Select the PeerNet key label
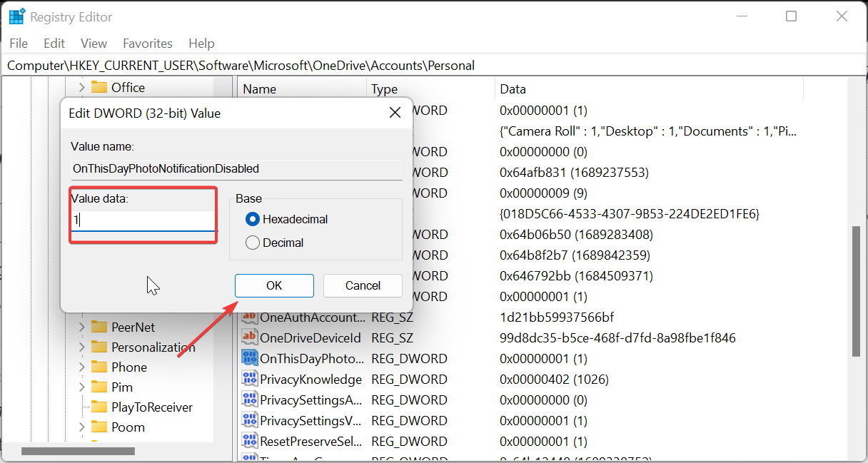This screenshot has height=463, width=868. 133,327
